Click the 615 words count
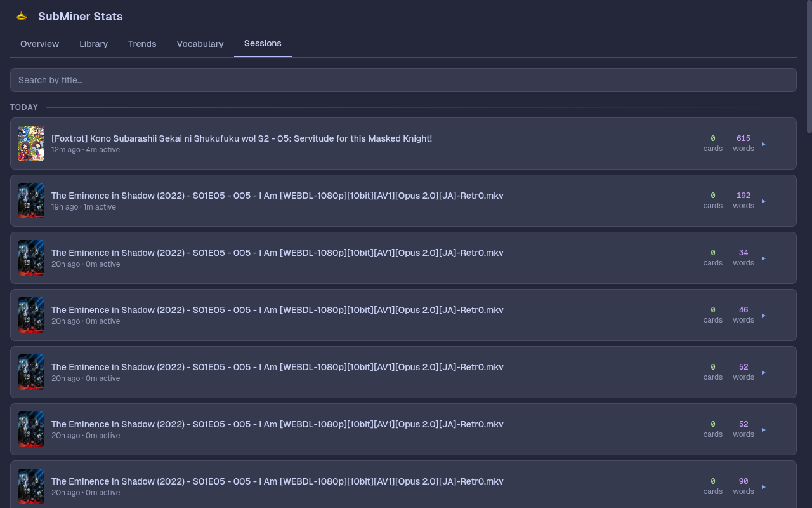The width and height of the screenshot is (812, 508). point(743,138)
